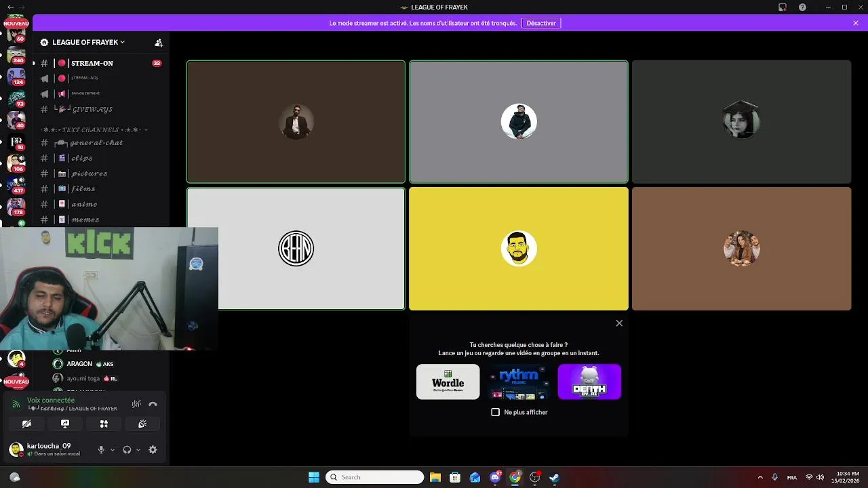The image size is (868, 488).
Task: Start screen sharing
Action: point(65,424)
